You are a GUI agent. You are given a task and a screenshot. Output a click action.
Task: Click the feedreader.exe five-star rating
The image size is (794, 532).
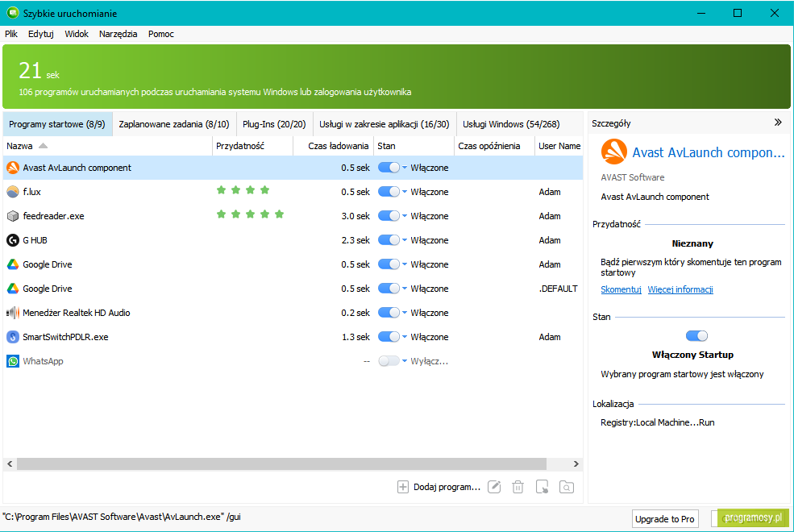[250, 214]
